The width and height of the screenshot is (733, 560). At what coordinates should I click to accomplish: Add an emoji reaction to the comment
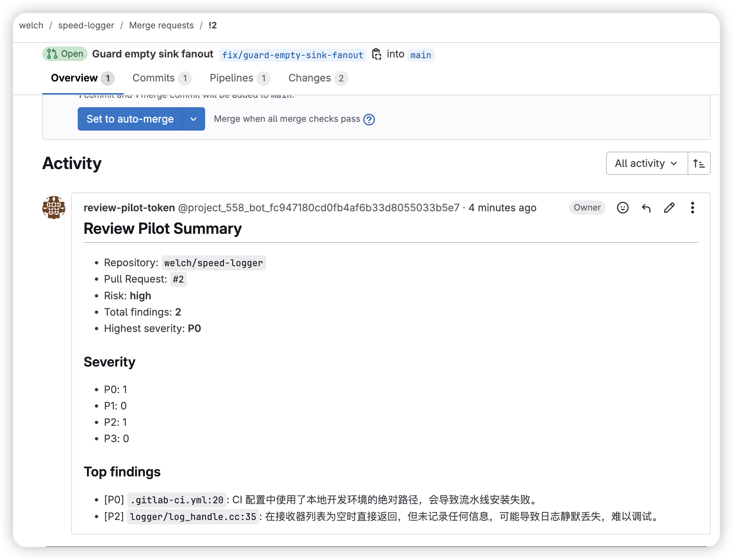pyautogui.click(x=622, y=208)
